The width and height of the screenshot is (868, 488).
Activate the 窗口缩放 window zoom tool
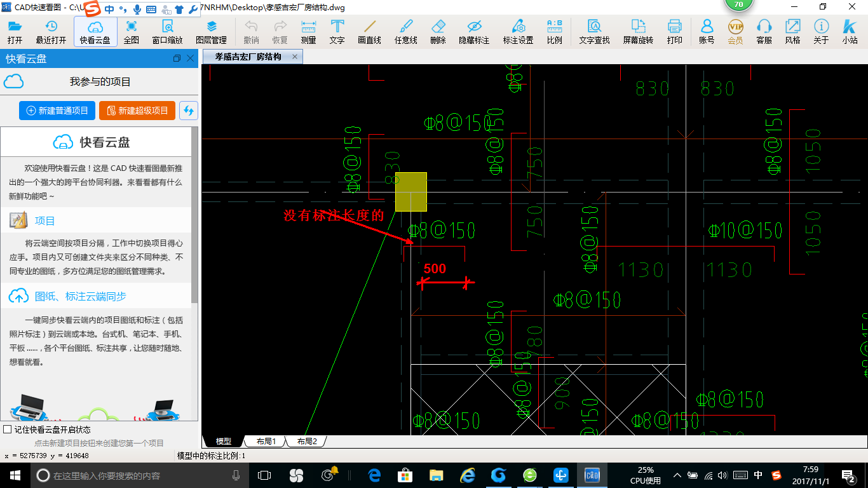pos(168,32)
